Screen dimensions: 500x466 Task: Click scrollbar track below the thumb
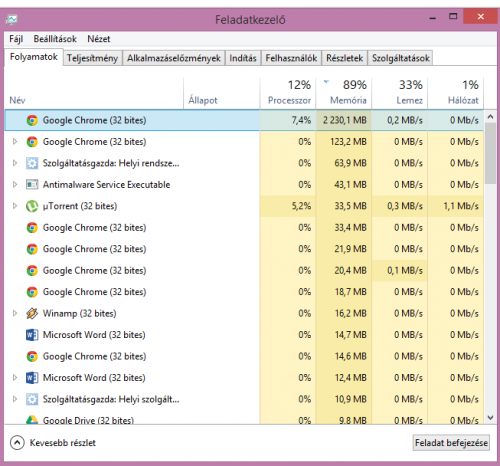(x=490, y=297)
